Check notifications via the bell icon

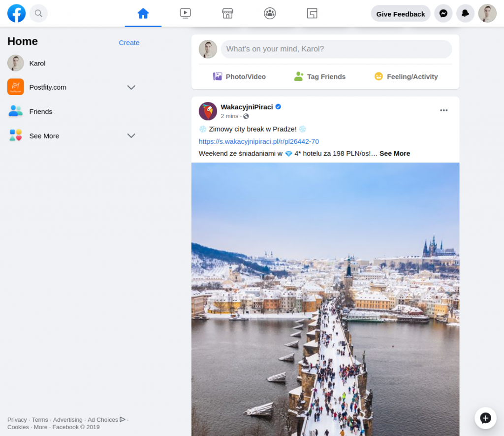click(x=465, y=13)
